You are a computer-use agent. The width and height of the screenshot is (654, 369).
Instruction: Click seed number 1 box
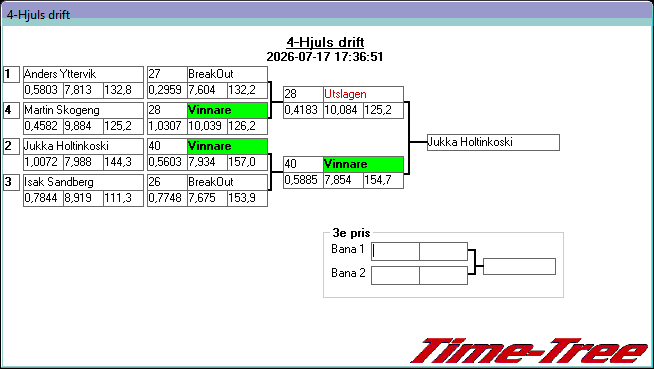pos(11,74)
